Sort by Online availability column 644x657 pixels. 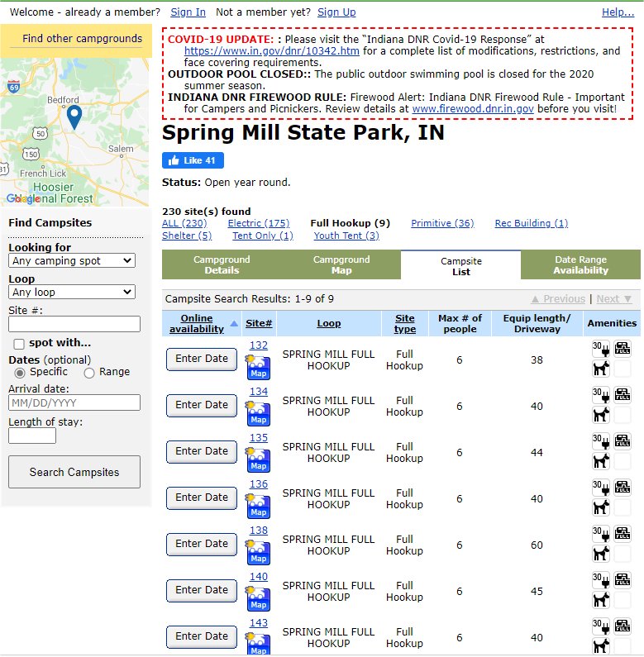[x=197, y=323]
